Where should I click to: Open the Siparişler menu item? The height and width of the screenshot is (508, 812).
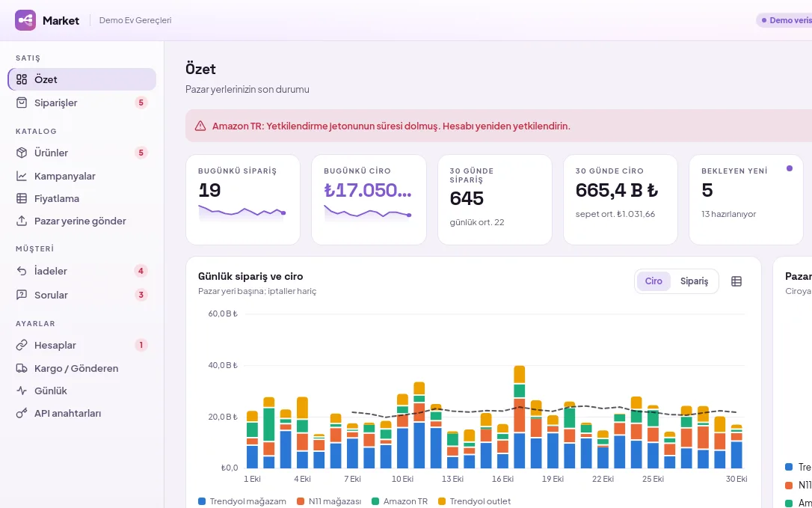pyautogui.click(x=81, y=102)
